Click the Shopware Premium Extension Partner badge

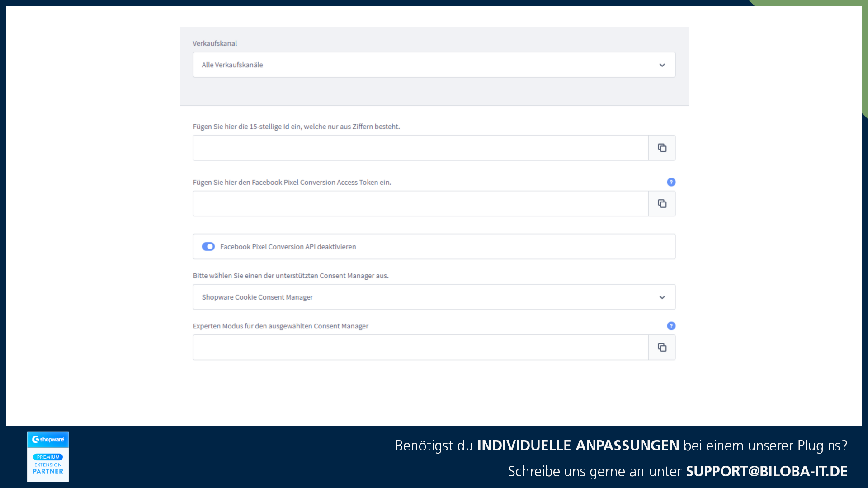(48, 456)
